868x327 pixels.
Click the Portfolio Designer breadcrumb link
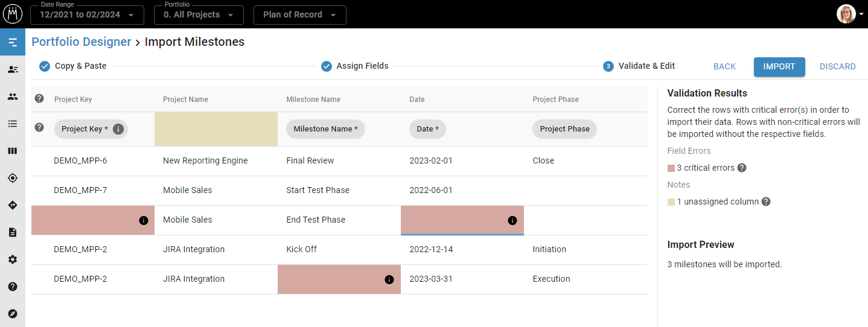pyautogui.click(x=81, y=42)
